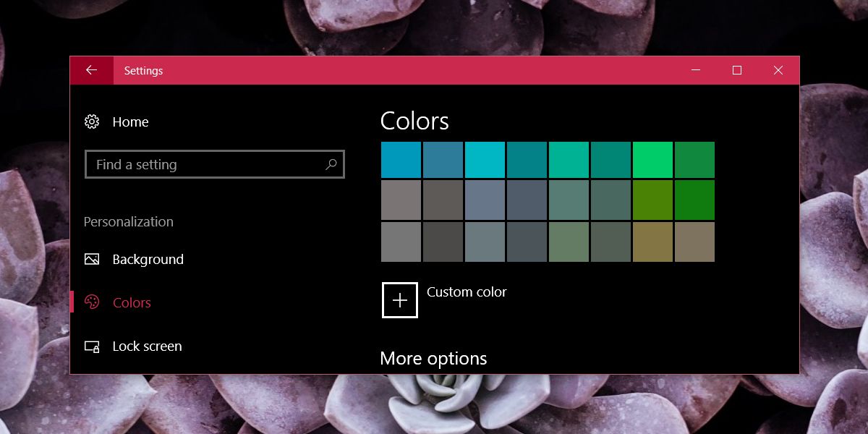
Task: Pick the dark green swatch ending top row
Action: tap(694, 160)
